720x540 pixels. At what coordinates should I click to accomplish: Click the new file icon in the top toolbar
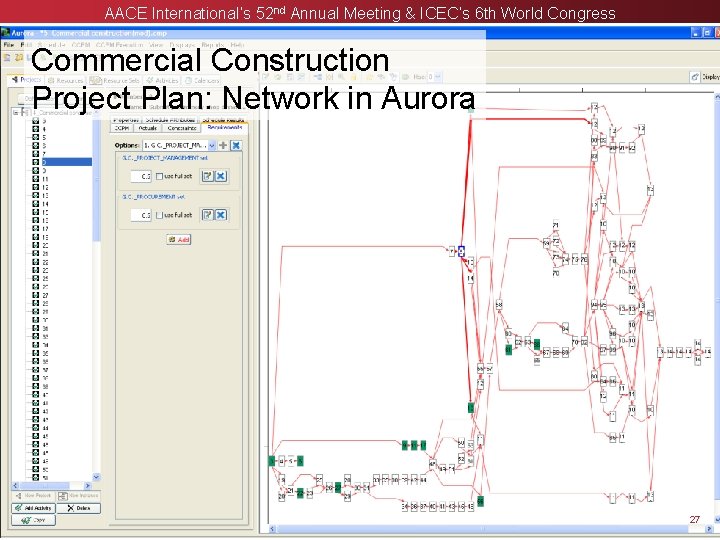(7, 58)
